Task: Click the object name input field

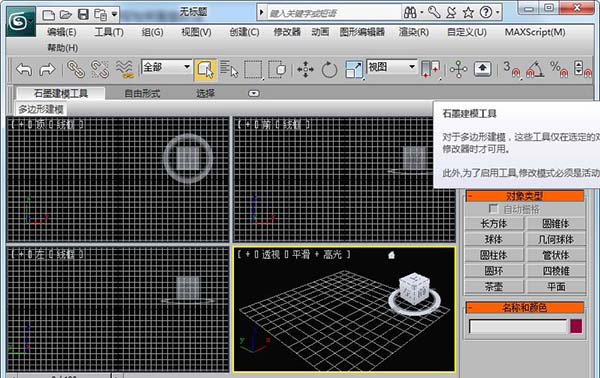Action: (x=518, y=326)
